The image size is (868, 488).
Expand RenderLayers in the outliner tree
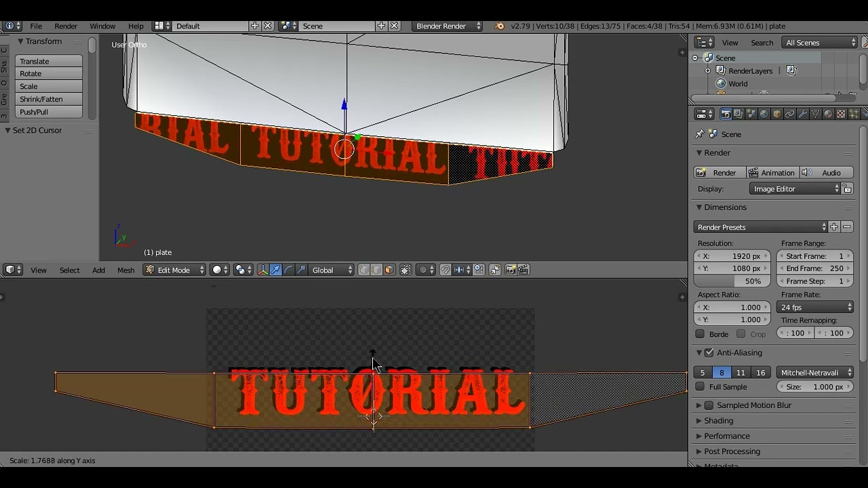[x=708, y=70]
